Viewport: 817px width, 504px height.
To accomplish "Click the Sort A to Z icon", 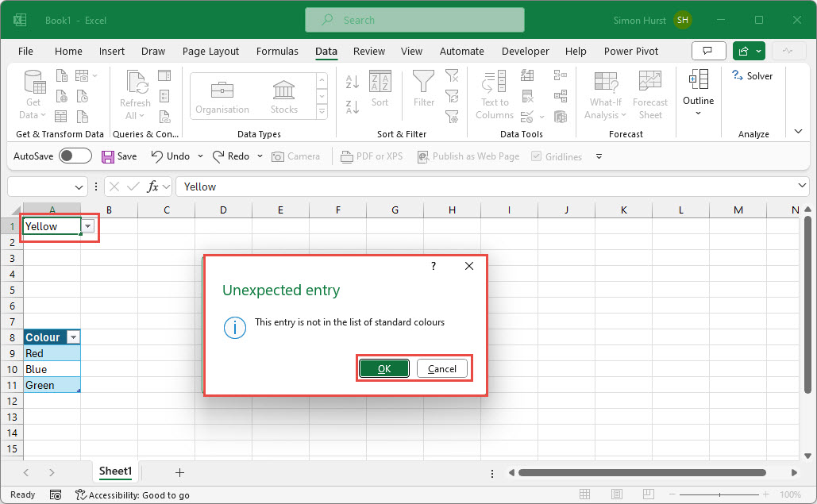I will (x=353, y=82).
